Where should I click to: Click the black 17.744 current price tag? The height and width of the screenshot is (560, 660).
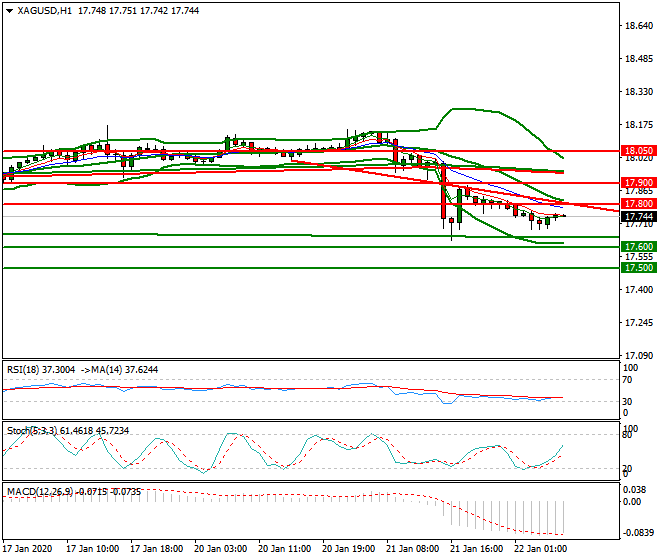(639, 217)
